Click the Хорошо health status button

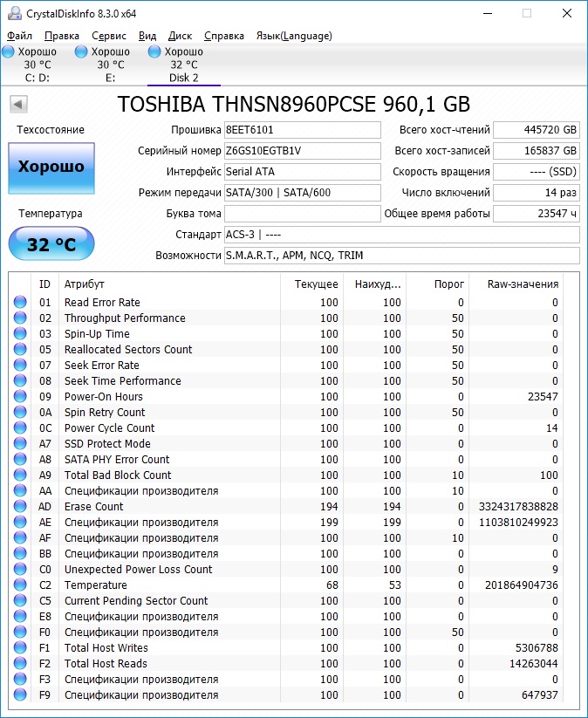tap(51, 168)
